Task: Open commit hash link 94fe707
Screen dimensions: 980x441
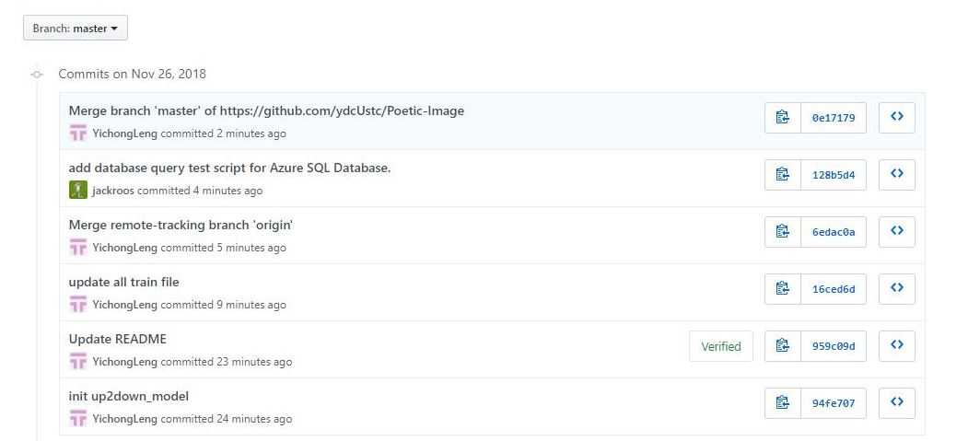Action: tap(834, 403)
